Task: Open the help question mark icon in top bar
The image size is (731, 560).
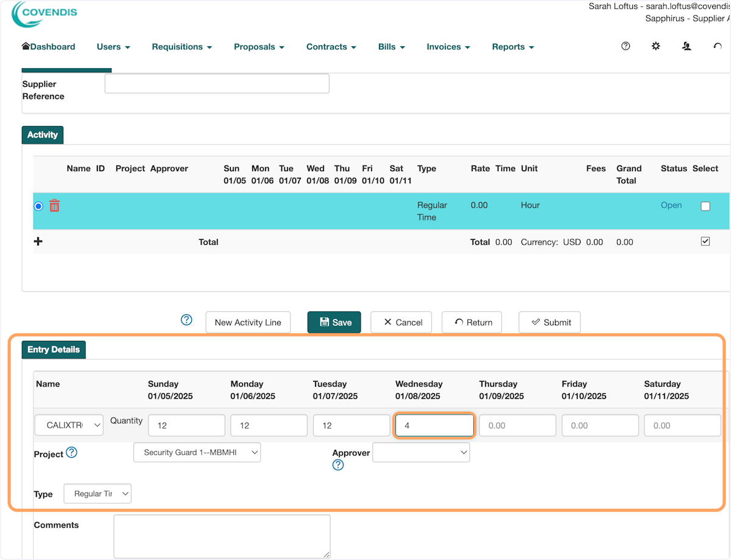Action: click(626, 46)
